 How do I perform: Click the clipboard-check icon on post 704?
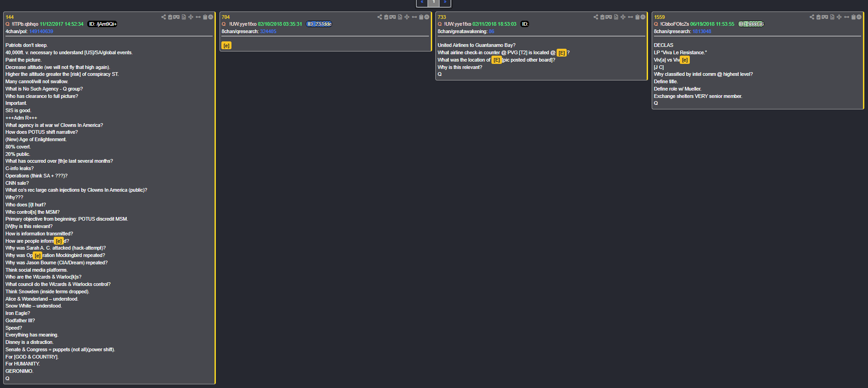tap(386, 17)
